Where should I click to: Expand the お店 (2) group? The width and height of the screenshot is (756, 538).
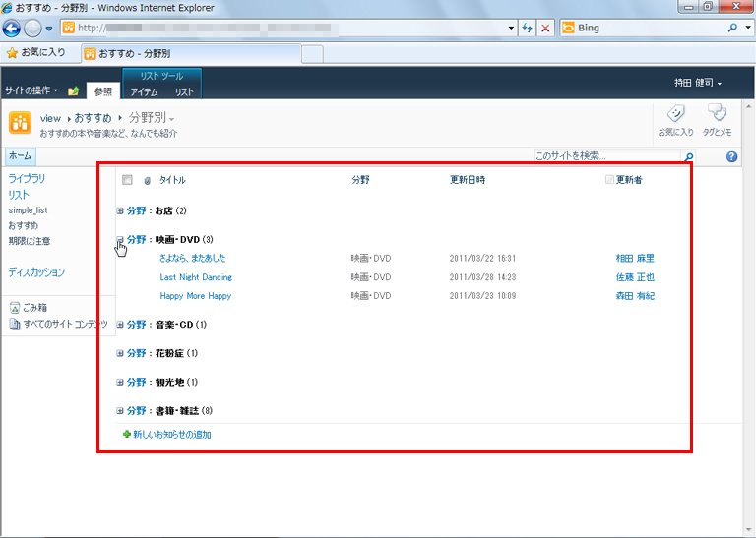coord(120,210)
